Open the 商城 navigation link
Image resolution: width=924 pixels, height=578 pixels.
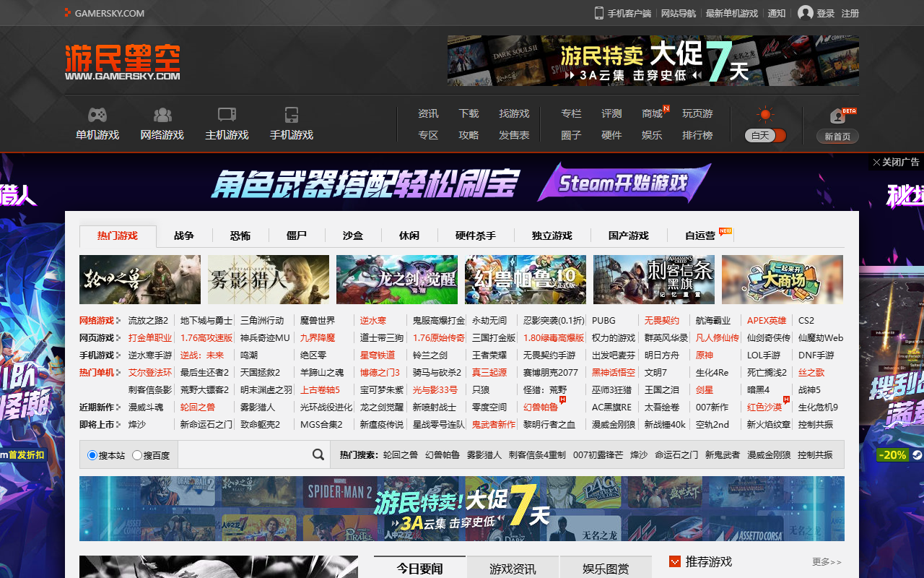coord(652,113)
